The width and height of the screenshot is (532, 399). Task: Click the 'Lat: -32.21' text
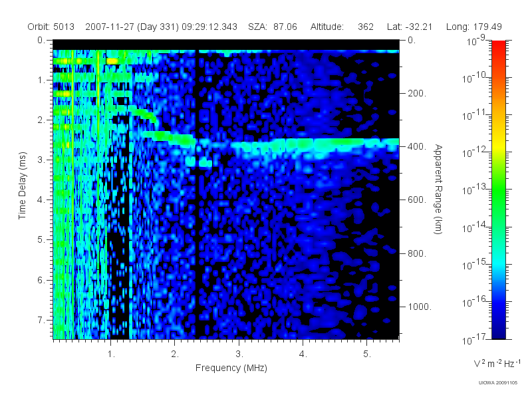[410, 27]
